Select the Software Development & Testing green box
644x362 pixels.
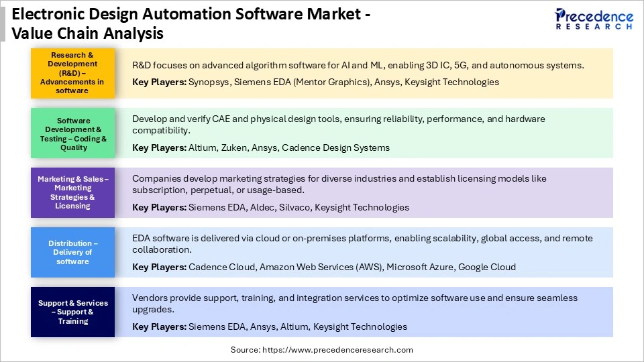(72, 133)
